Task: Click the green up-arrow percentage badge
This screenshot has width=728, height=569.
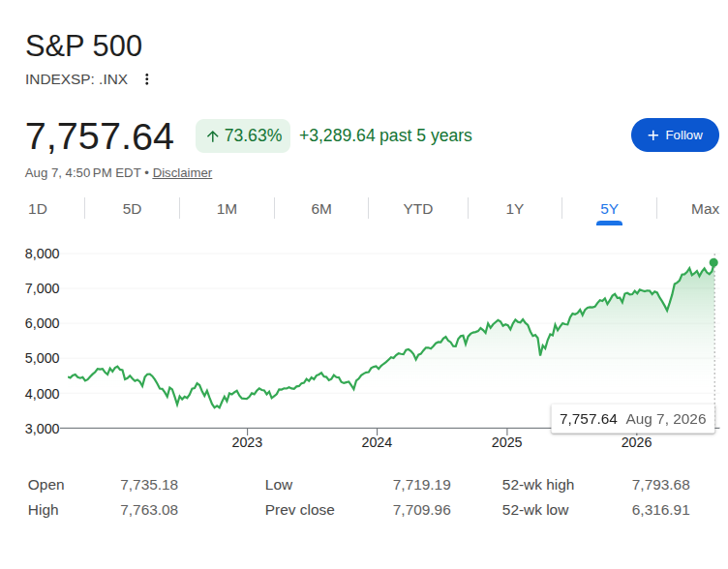Action: (x=243, y=135)
